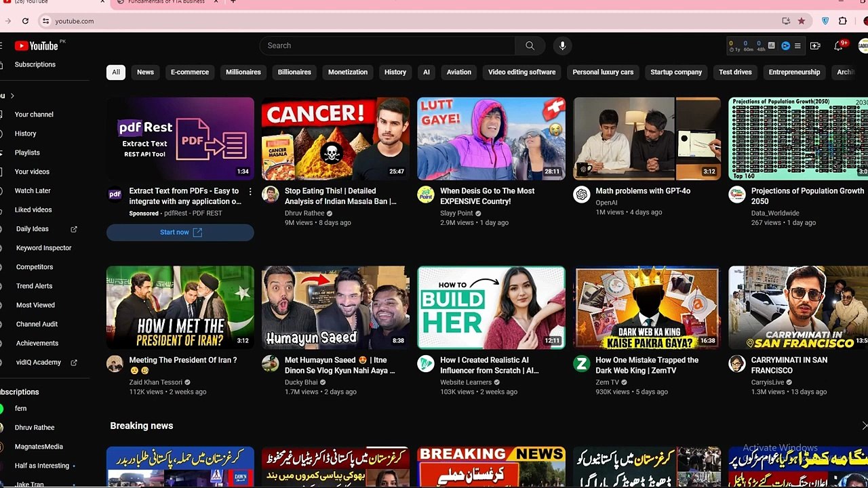Image resolution: width=868 pixels, height=488 pixels.
Task: Open the vidIQ bar chart stats icon
Action: 773,46
